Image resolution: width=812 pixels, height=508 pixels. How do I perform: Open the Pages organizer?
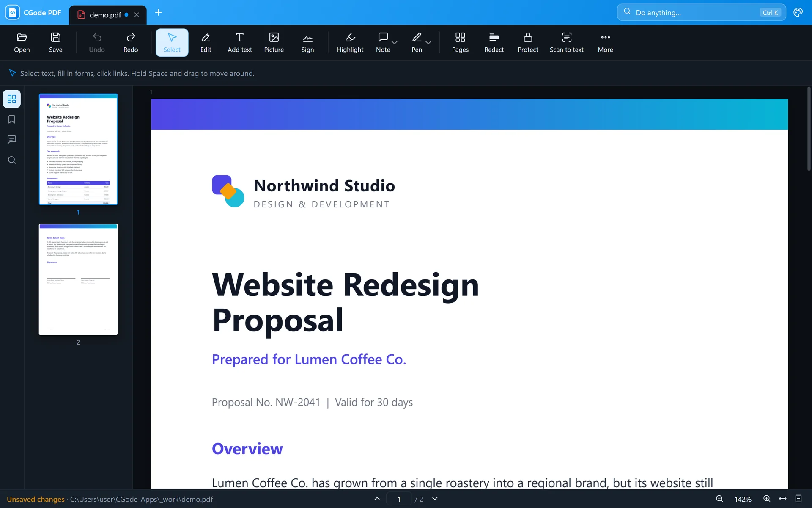[x=460, y=42]
